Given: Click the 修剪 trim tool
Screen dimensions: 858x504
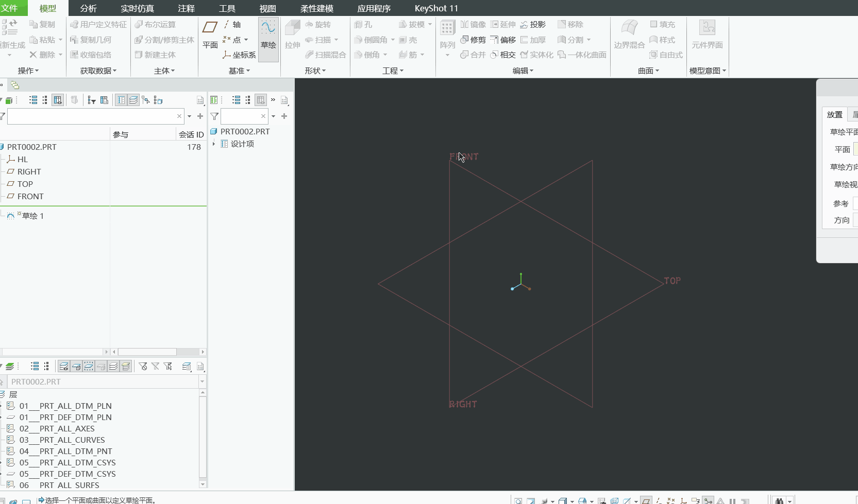Looking at the screenshot, I should [x=473, y=40].
